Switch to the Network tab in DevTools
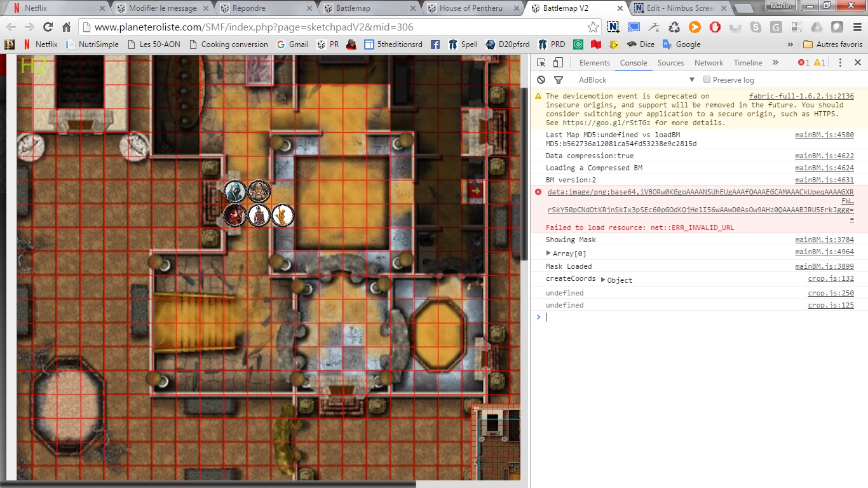Image resolution: width=868 pixels, height=488 pixels. 709,63
